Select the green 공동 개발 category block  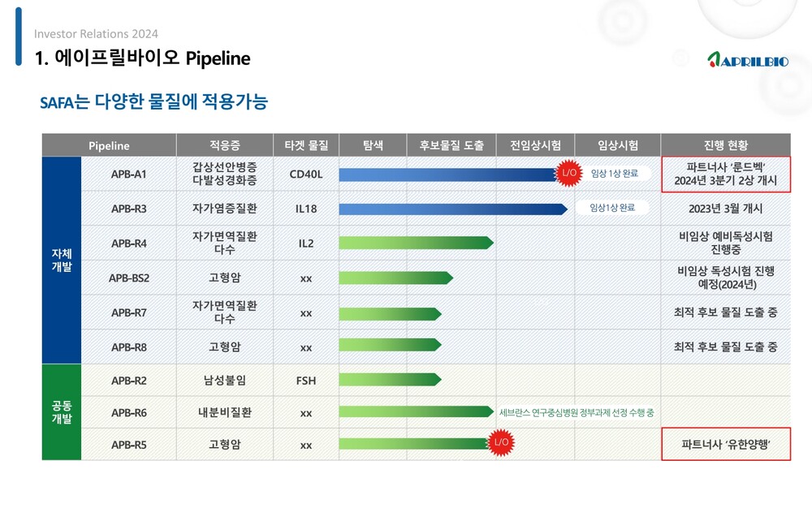pos(62,412)
